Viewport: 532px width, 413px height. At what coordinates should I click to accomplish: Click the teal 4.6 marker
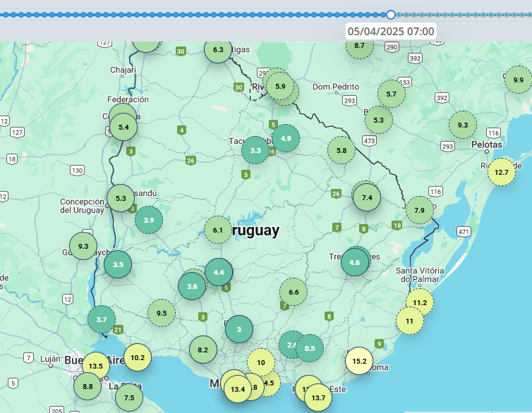click(x=355, y=262)
